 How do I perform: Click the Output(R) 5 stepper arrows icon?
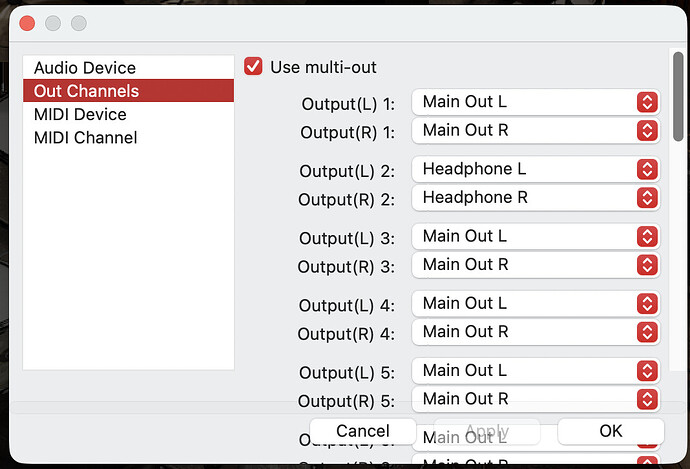pyautogui.click(x=647, y=399)
